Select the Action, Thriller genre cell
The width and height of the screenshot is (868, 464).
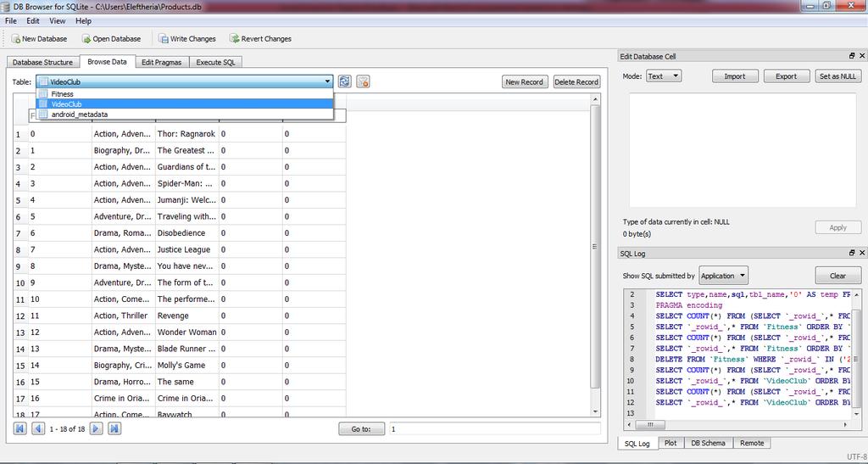(124, 316)
